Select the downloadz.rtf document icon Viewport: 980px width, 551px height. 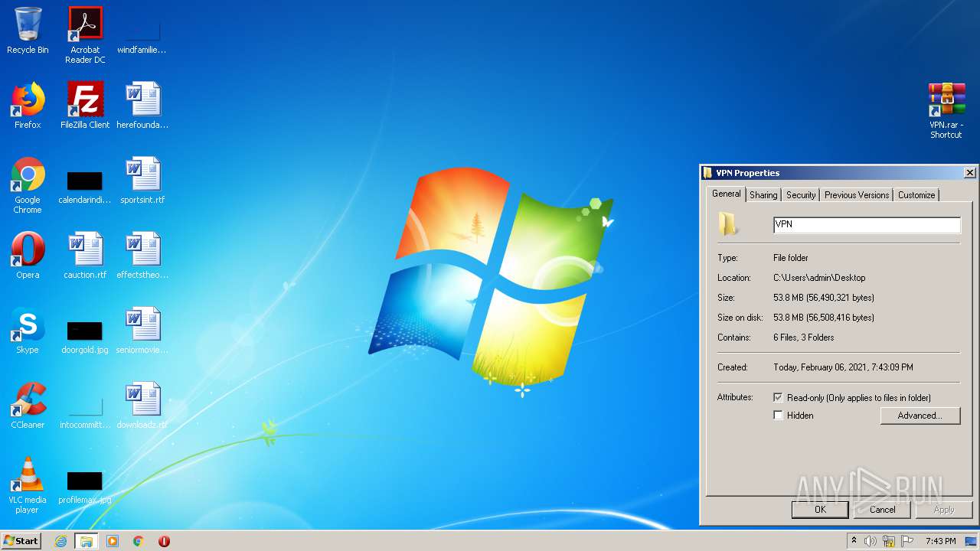tap(142, 406)
